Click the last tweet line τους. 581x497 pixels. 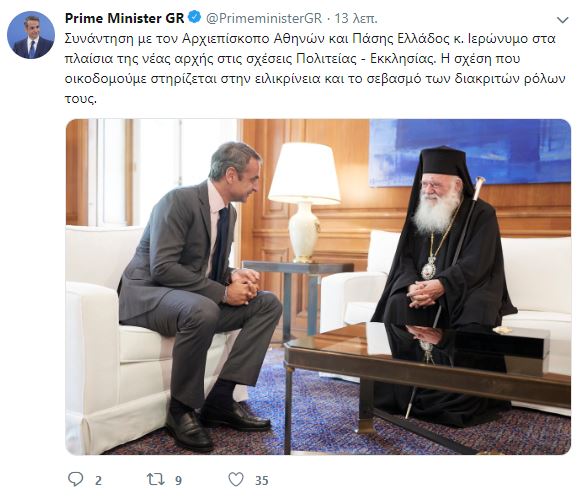click(x=80, y=99)
